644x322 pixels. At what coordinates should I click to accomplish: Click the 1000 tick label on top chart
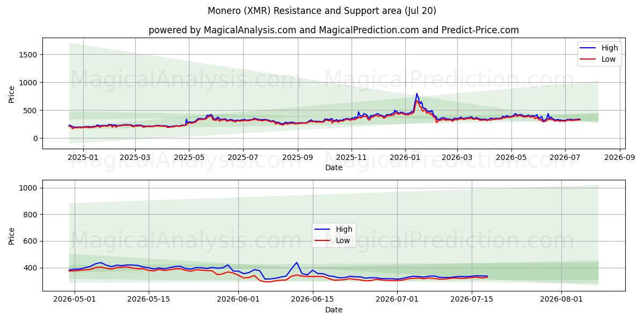[29, 83]
